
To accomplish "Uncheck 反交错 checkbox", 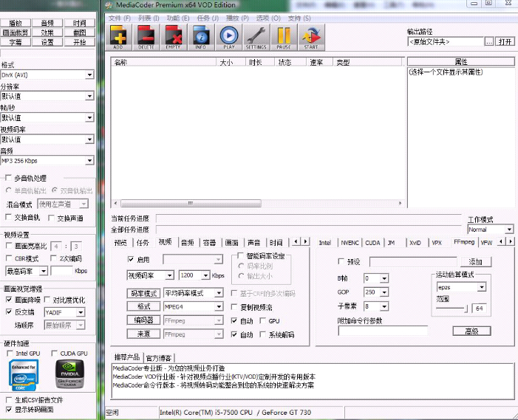I will click(10, 311).
